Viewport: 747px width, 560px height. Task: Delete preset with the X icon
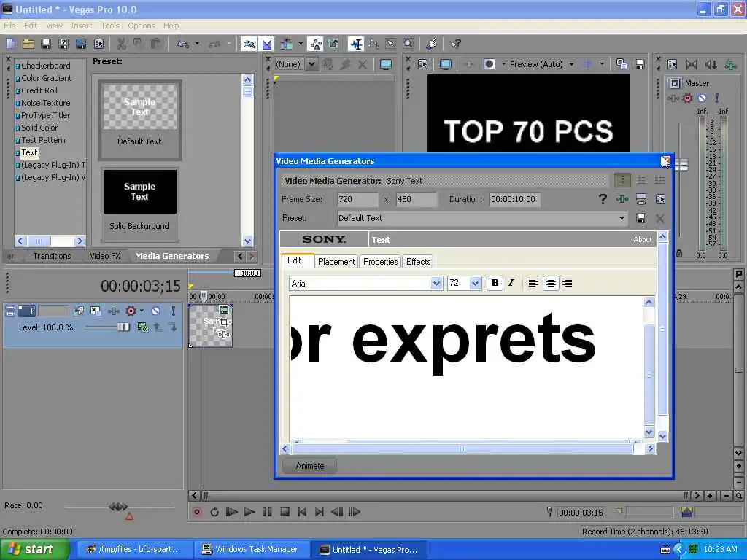659,219
